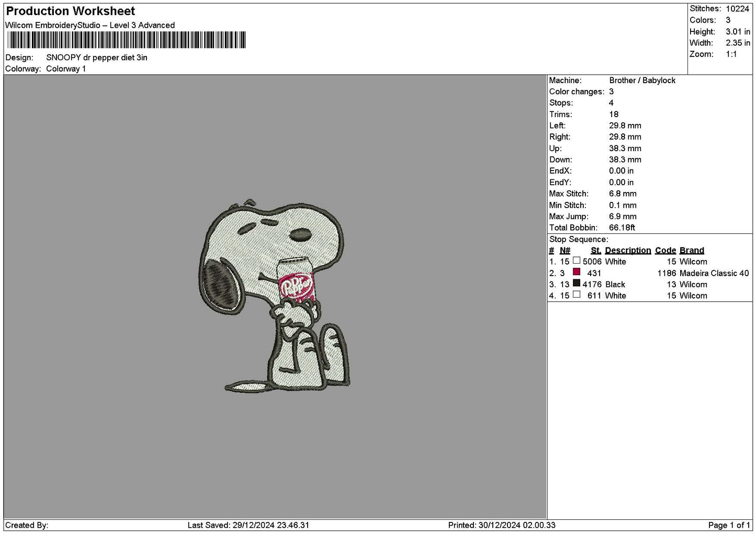Screen dimensions: 756x534
Task: Click the 'Color changes:' label
Action: pyautogui.click(x=577, y=92)
